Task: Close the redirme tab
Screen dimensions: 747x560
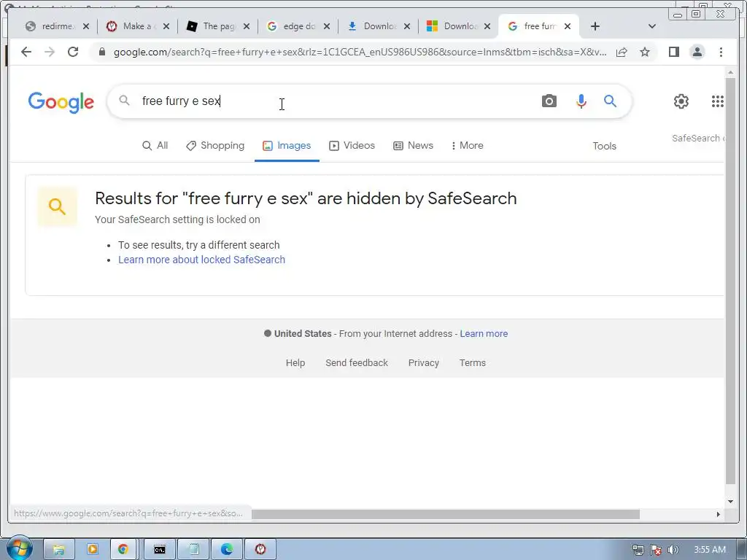Action: (x=86, y=26)
